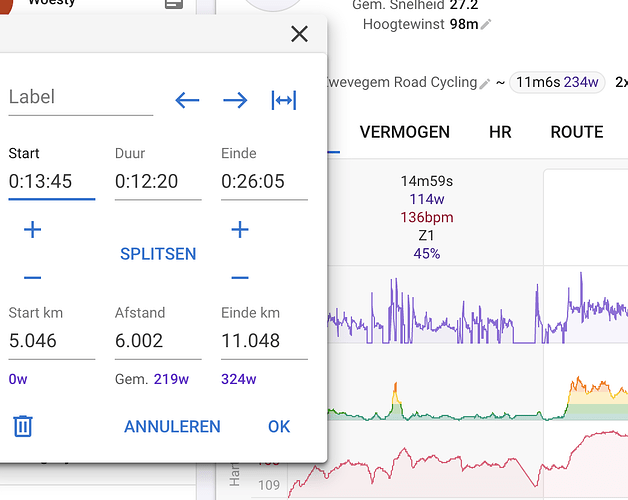Move interval to previous with left arrow
This screenshot has width=628, height=500.
(187, 100)
